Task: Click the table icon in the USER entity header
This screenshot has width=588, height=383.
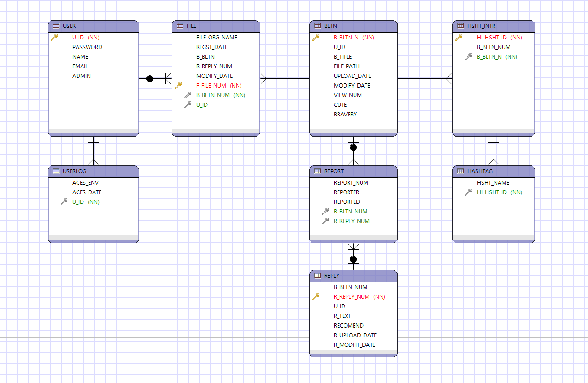Action: (x=55, y=26)
